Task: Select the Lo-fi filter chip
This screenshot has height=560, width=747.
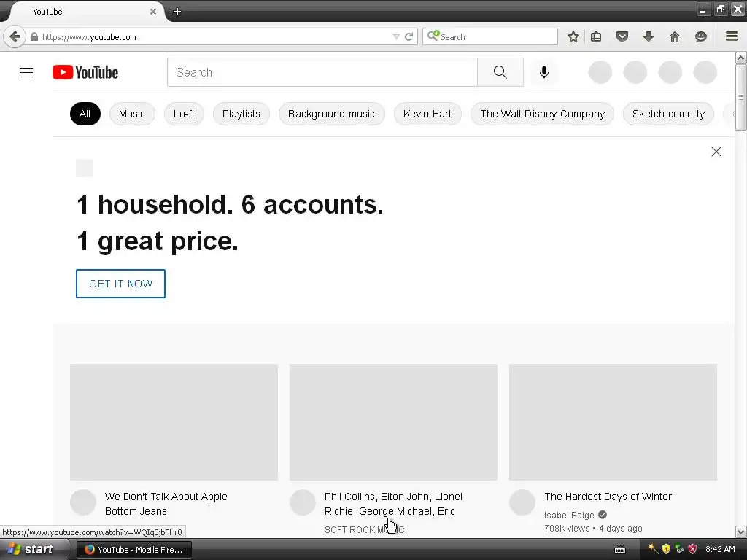Action: tap(183, 114)
